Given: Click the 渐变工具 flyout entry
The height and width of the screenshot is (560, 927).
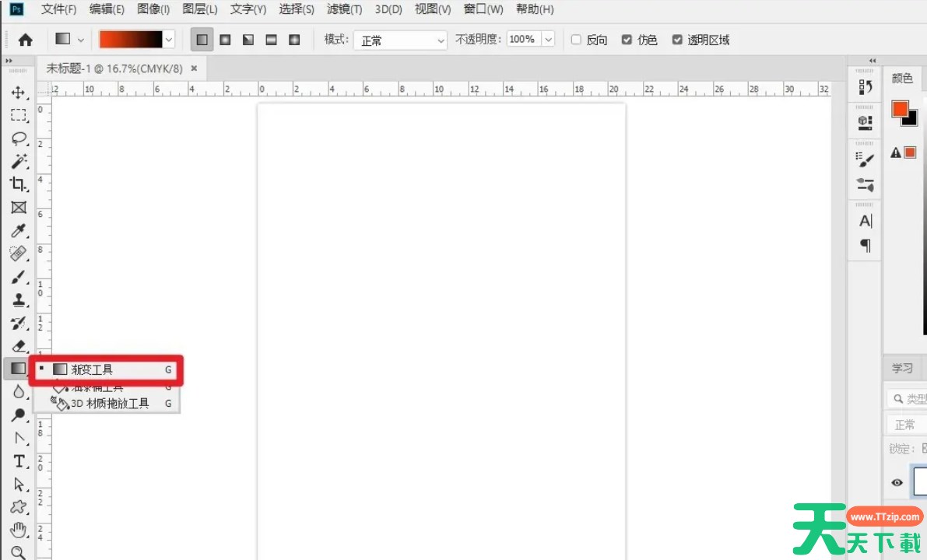Looking at the screenshot, I should click(92, 369).
